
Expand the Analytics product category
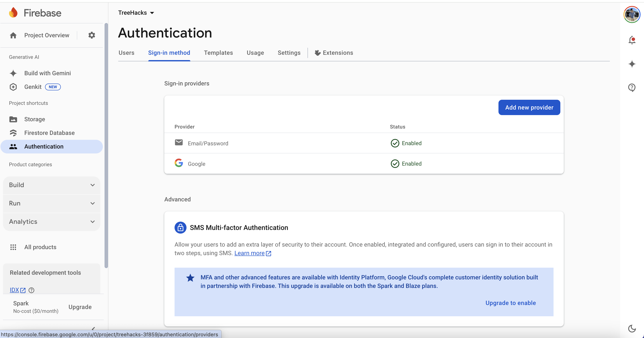click(x=52, y=222)
